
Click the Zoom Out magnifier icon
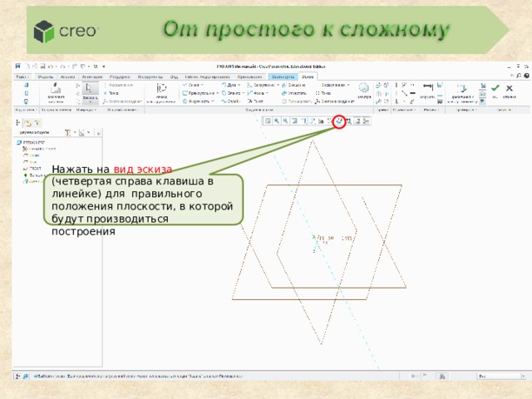[x=285, y=121]
